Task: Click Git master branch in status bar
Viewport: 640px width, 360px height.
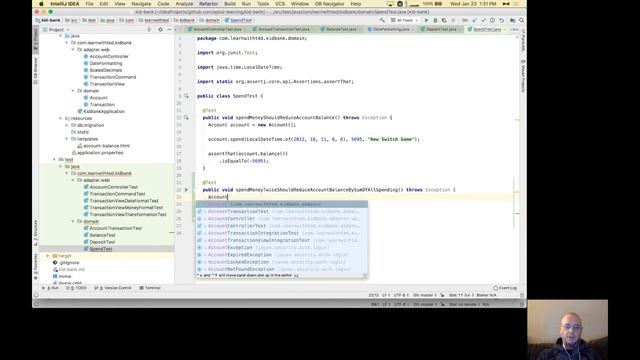Action: (x=425, y=295)
